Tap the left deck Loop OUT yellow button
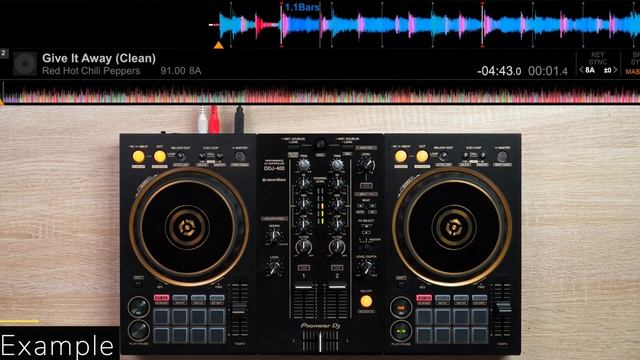Screen dimensions: 640x360 [x=160, y=156]
